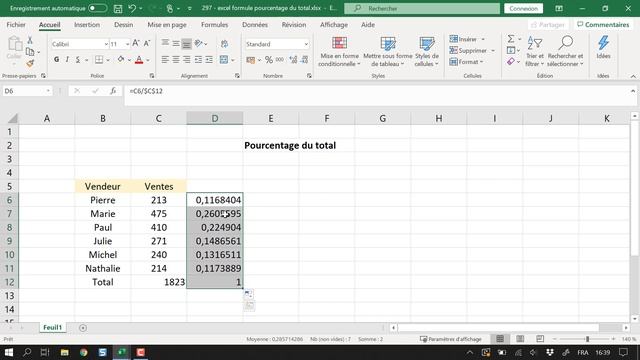The width and height of the screenshot is (640, 360).
Task: Click the increase decimal icon
Action: coord(293,60)
